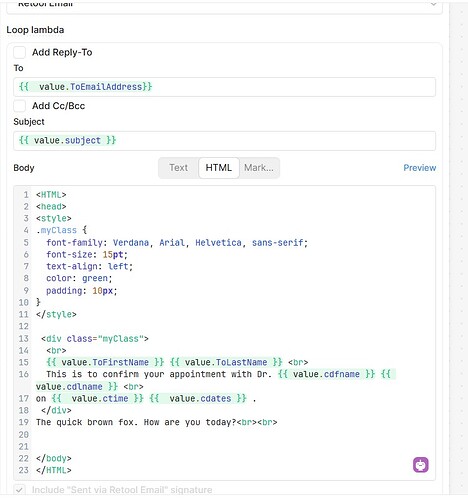This screenshot has height=500, width=468.
Task: Enable the Add Reply-To checkbox
Action: tap(19, 52)
